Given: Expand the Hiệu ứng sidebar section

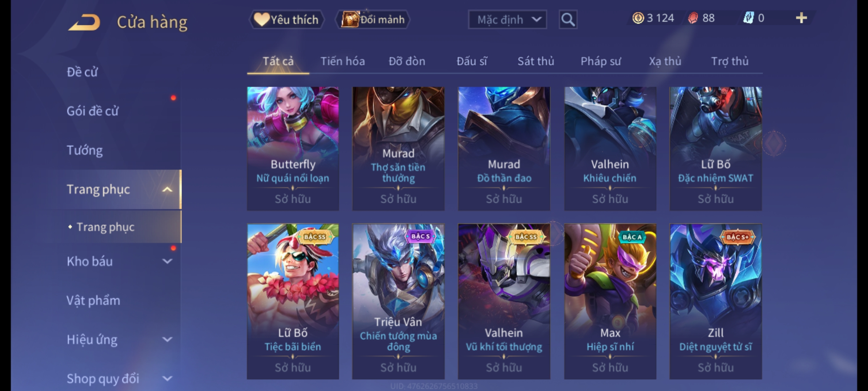Looking at the screenshot, I should [167, 339].
